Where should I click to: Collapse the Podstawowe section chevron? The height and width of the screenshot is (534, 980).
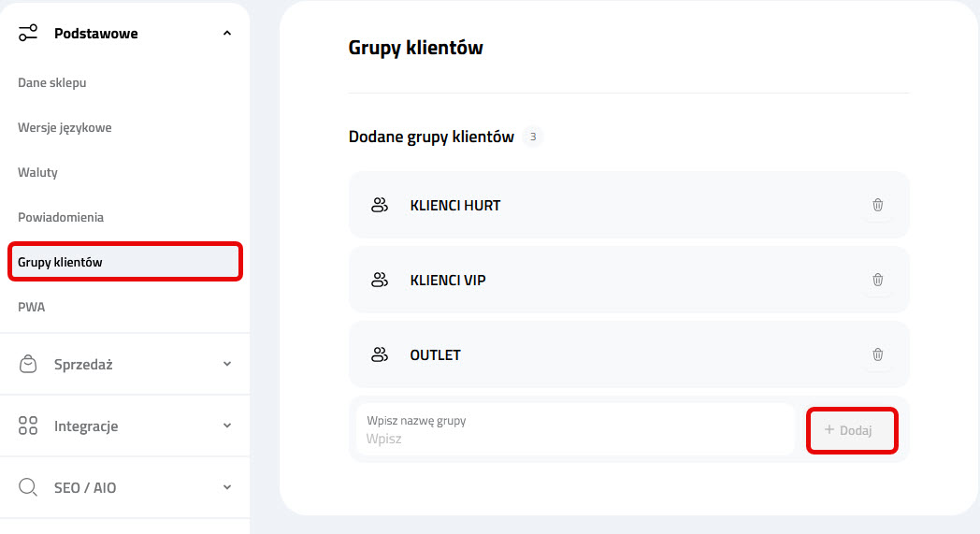(227, 33)
